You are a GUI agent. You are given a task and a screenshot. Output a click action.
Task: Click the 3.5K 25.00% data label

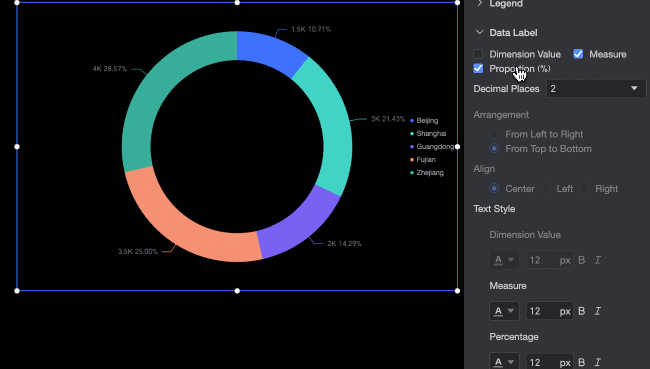138,252
